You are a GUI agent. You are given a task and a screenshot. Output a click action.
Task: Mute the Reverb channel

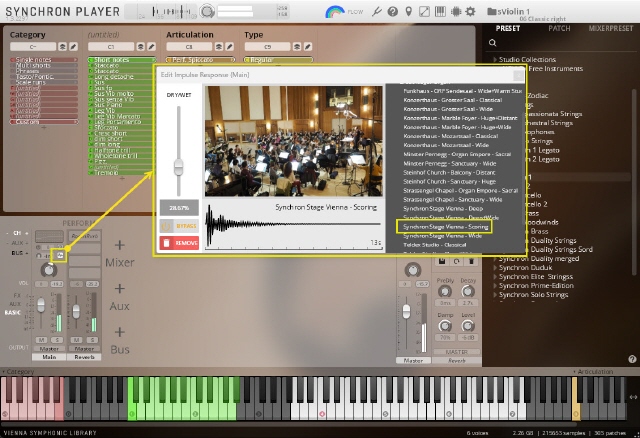point(76,340)
